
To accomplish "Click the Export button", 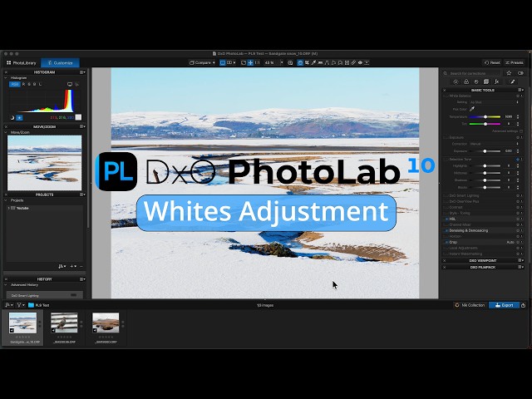I will (504, 305).
